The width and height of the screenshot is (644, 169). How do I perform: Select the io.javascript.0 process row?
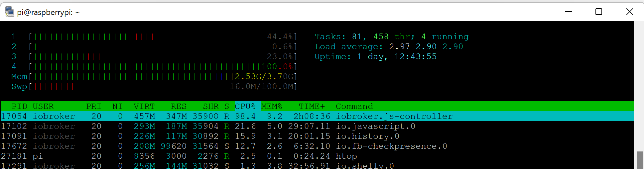(317, 126)
